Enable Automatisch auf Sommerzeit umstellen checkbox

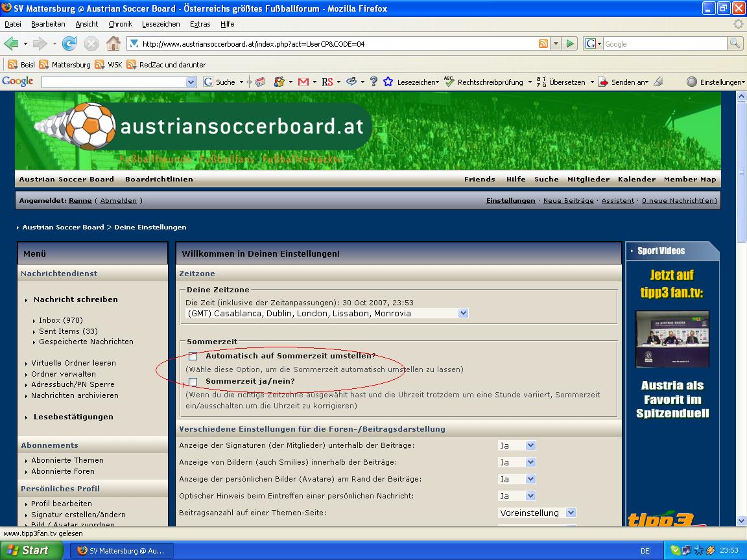tap(193, 356)
